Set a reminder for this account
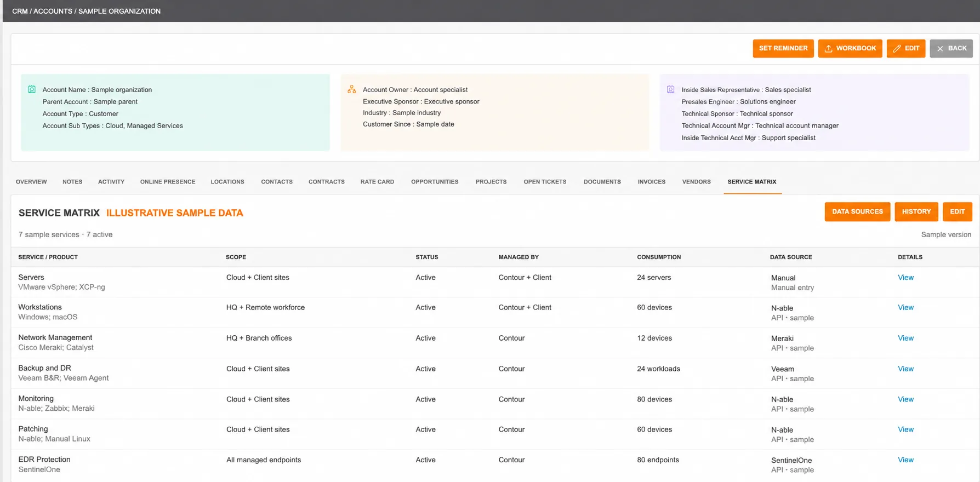This screenshot has height=482, width=980. (783, 48)
